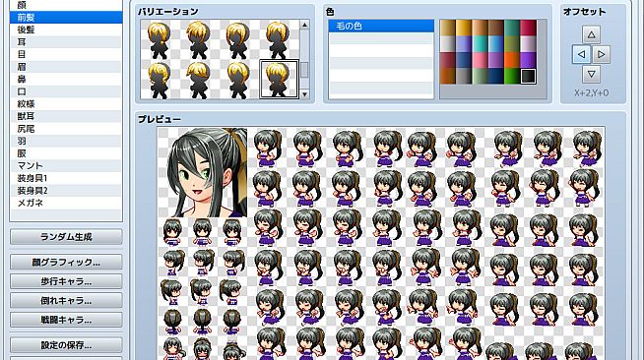Choose the white-silver color swatch
The image size is (644, 360).
(448, 44)
